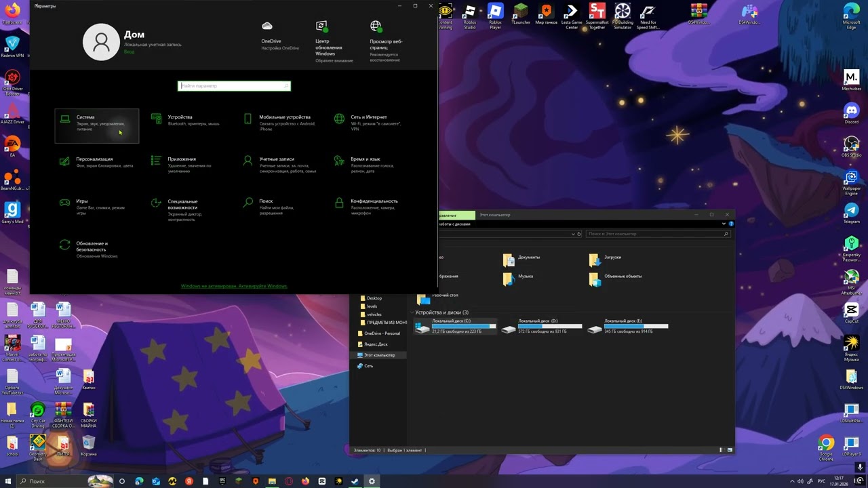Screen dimensions: 868x488
Task: Switch Explorer to large icons view button
Action: [x=730, y=450]
